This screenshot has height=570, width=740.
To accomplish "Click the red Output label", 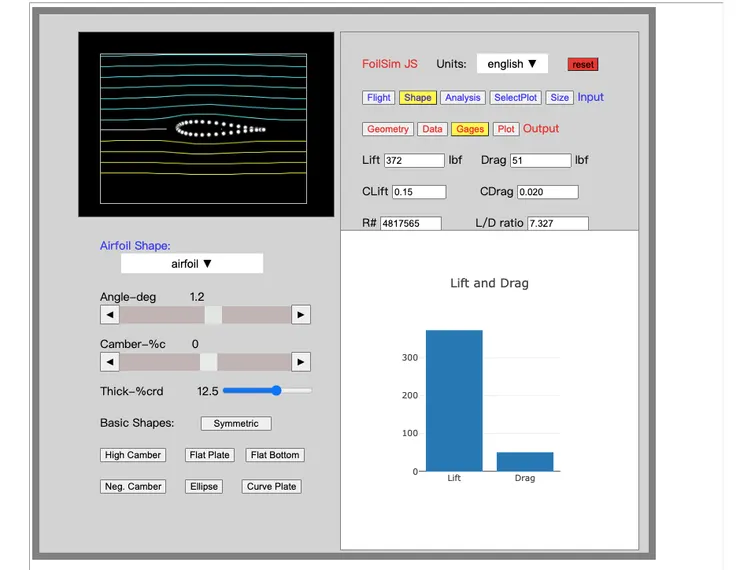I will (x=541, y=129).
